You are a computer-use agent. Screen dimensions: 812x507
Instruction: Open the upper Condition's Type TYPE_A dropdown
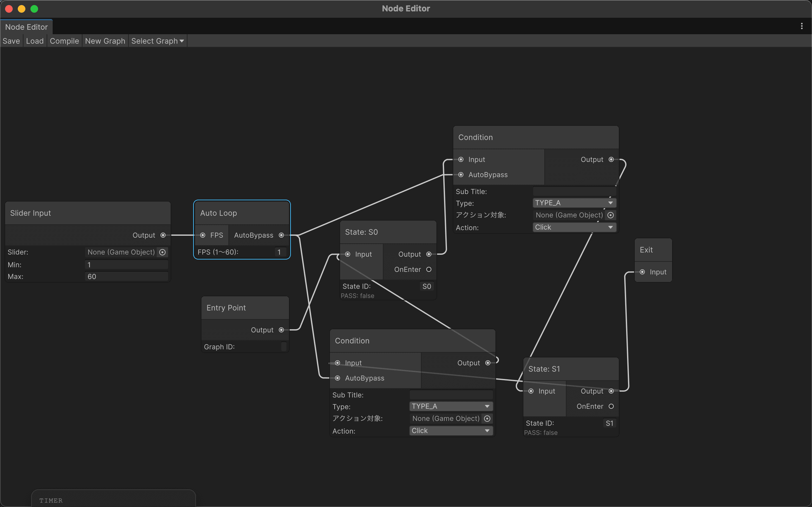tap(574, 203)
